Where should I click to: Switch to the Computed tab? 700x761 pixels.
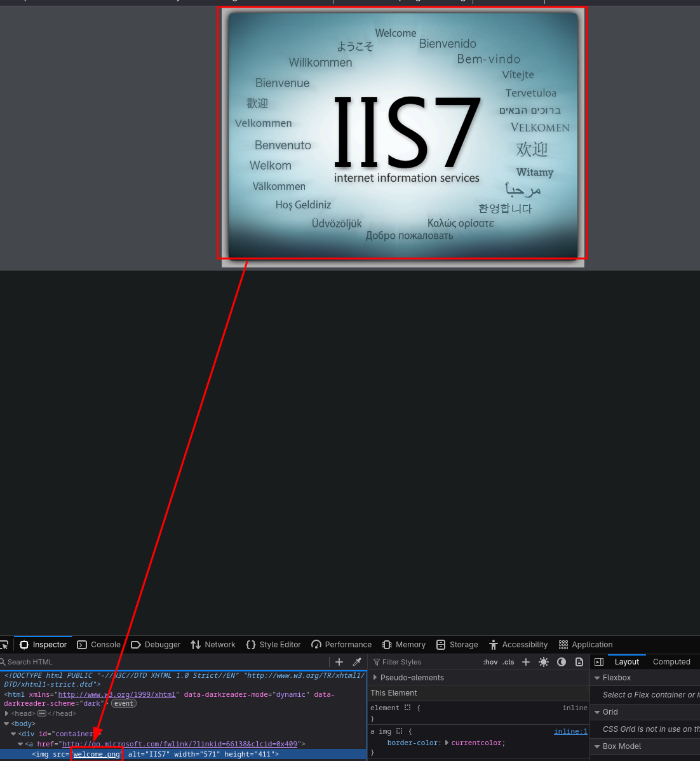click(x=671, y=661)
